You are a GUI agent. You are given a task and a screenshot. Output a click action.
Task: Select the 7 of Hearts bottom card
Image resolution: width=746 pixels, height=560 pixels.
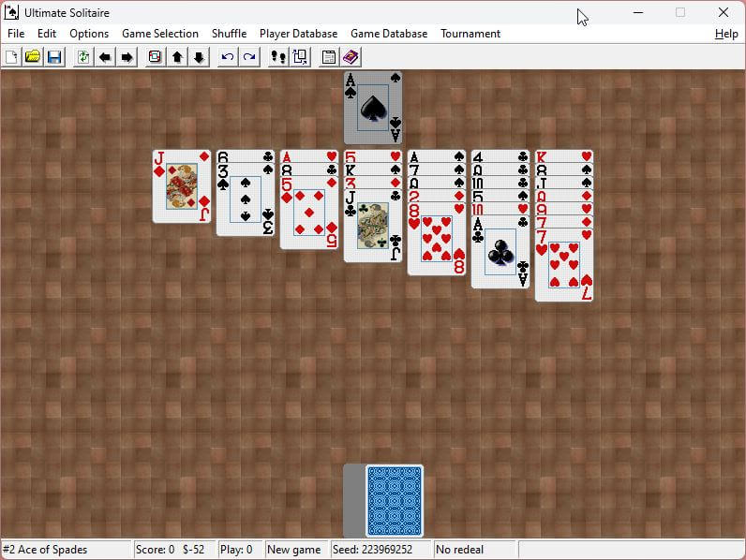point(564,266)
